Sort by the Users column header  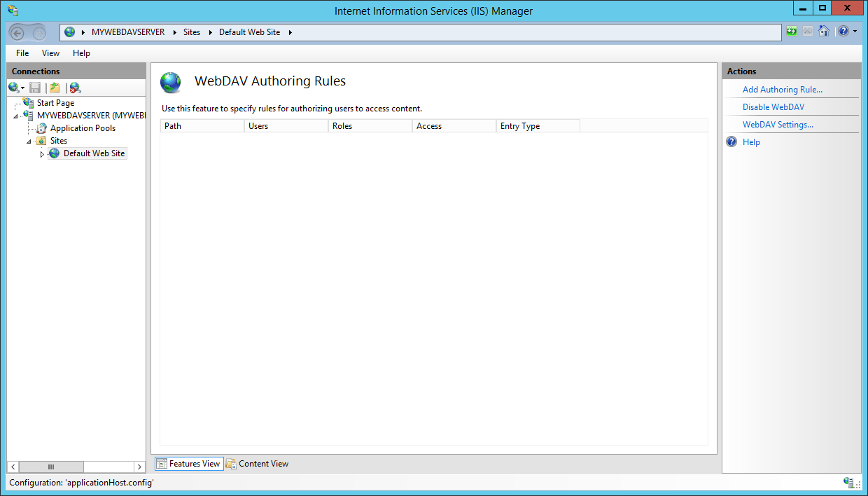pyautogui.click(x=286, y=126)
